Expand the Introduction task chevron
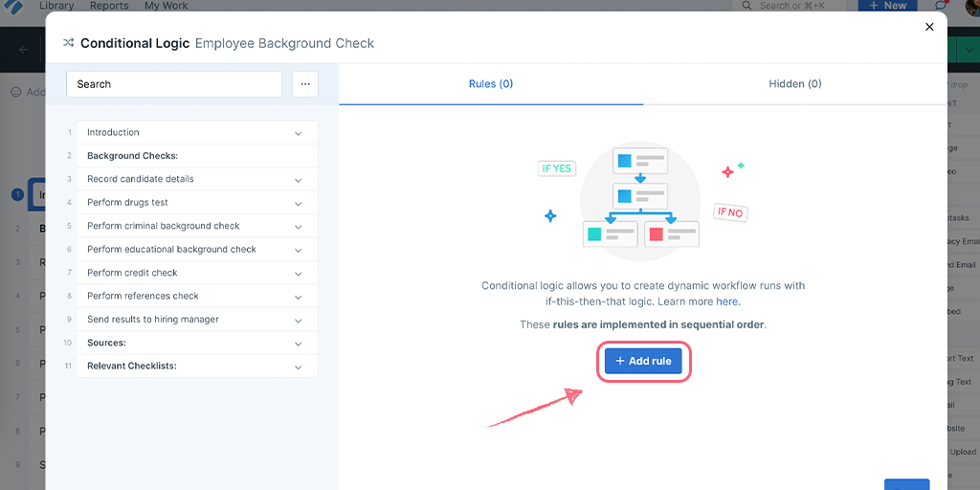Image resolution: width=980 pixels, height=490 pixels. 299,133
